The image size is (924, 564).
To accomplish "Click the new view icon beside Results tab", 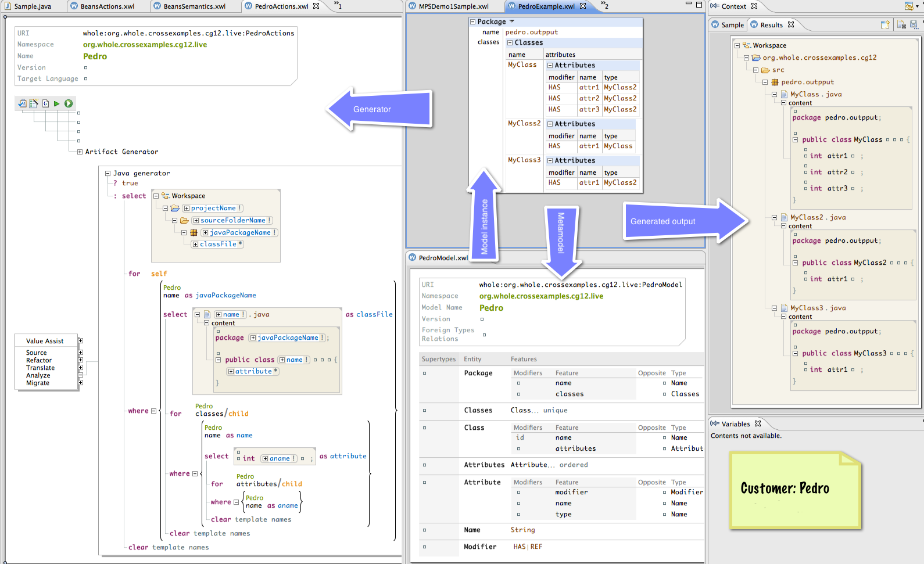I will point(884,25).
